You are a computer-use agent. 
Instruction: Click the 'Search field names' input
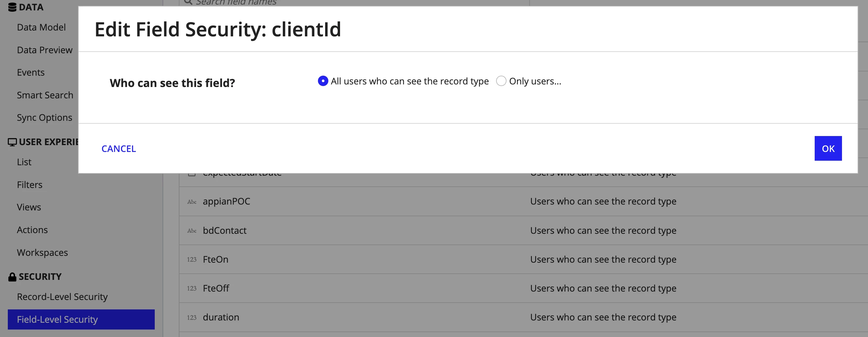pos(354,2)
